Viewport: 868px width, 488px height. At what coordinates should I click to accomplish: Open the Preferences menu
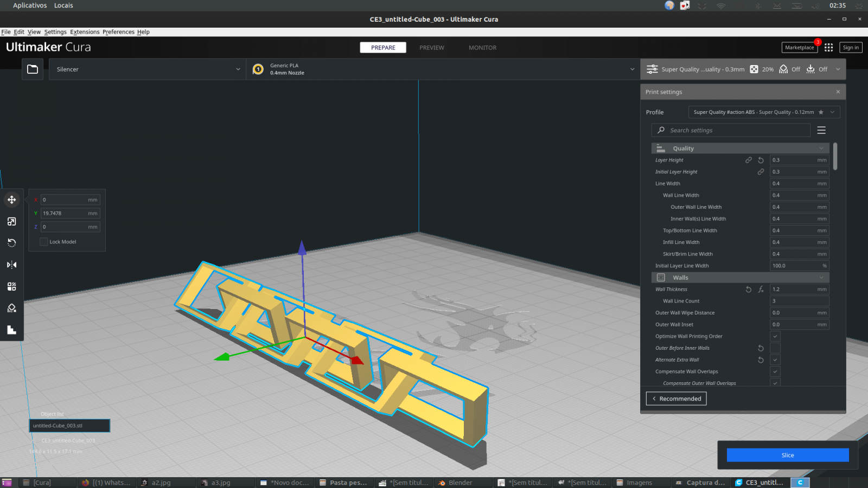[118, 32]
